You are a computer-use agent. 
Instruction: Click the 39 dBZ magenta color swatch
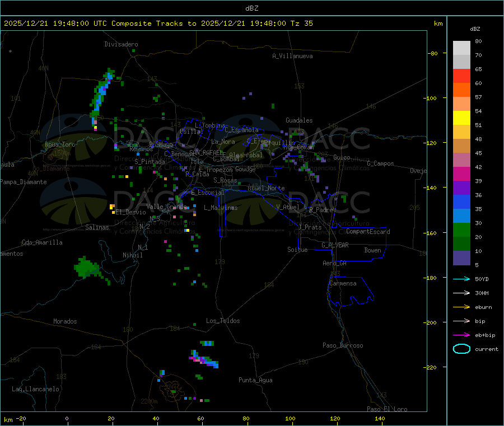pos(461,174)
